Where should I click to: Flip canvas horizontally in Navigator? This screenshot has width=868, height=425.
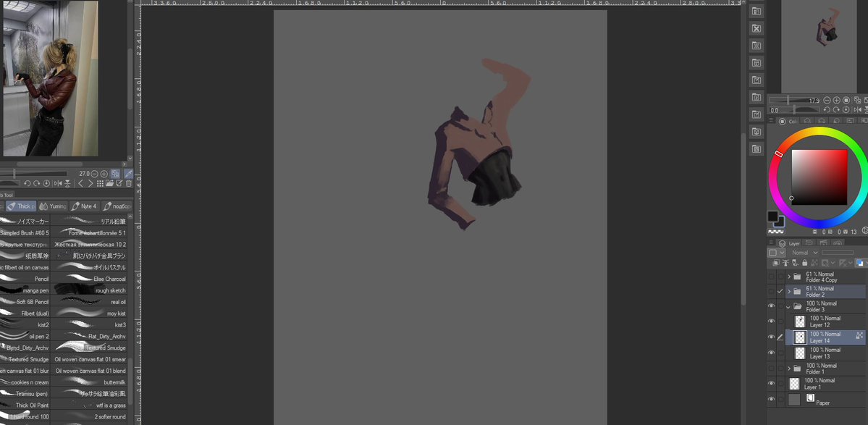(x=857, y=110)
